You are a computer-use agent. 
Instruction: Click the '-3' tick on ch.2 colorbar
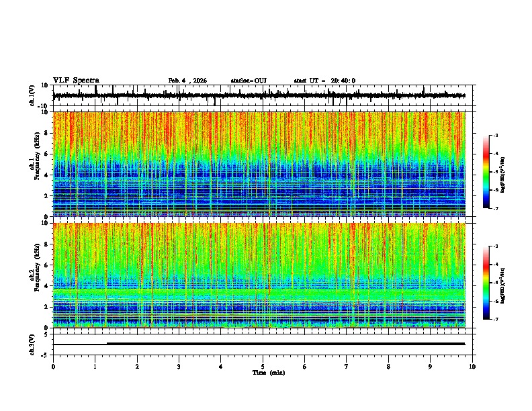(x=496, y=246)
